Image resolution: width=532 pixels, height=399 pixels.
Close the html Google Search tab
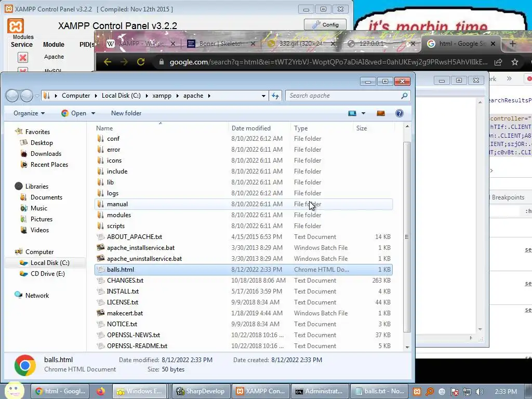pyautogui.click(x=493, y=44)
